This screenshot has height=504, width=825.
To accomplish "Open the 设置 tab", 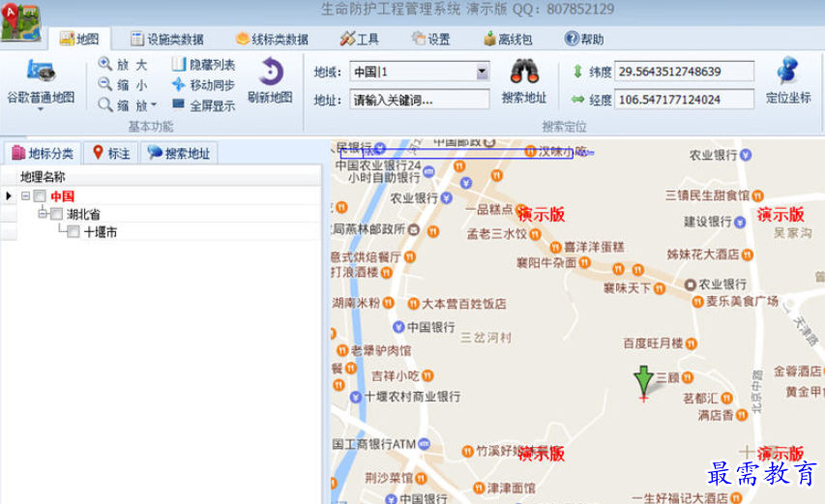I will click(x=431, y=39).
